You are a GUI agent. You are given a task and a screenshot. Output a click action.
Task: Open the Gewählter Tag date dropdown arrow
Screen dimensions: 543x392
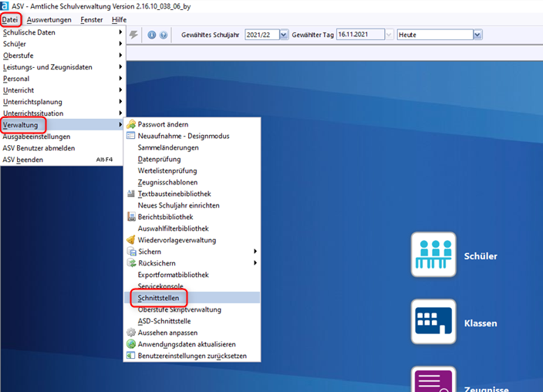click(x=389, y=35)
